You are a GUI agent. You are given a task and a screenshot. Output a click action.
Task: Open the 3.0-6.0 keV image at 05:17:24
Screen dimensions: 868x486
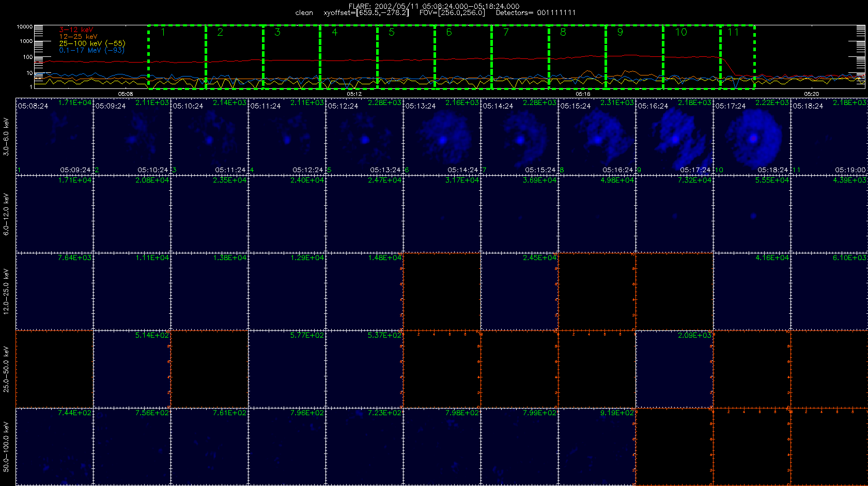[x=752, y=136]
